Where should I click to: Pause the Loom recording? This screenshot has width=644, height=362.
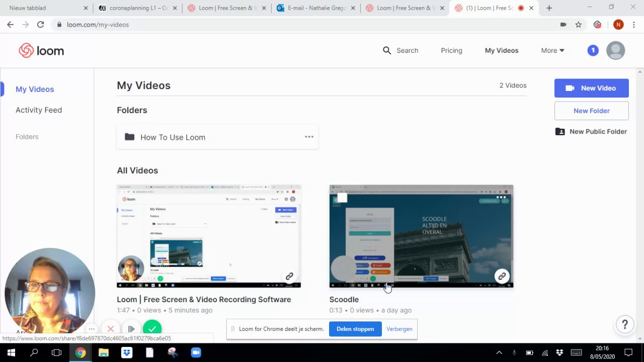[131, 329]
